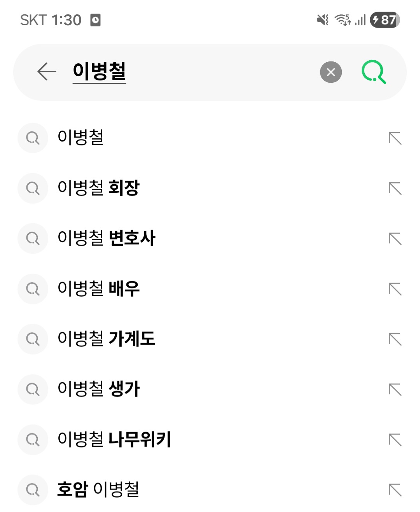Fill in 이병철 배우 using arrow icon
The height and width of the screenshot is (512, 420).
395,289
